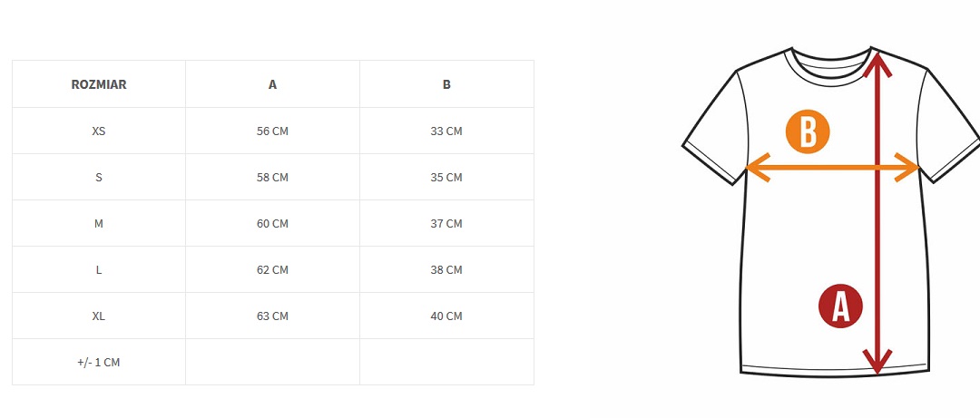The height and width of the screenshot is (418, 980).
Task: Click the 40 CM width cell
Action: click(x=446, y=316)
